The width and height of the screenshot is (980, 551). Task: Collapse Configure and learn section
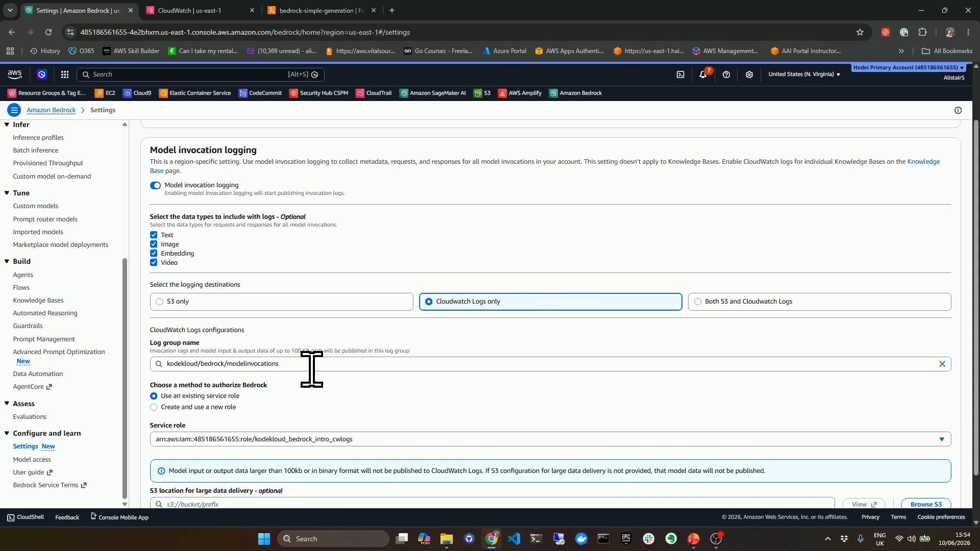click(x=7, y=433)
